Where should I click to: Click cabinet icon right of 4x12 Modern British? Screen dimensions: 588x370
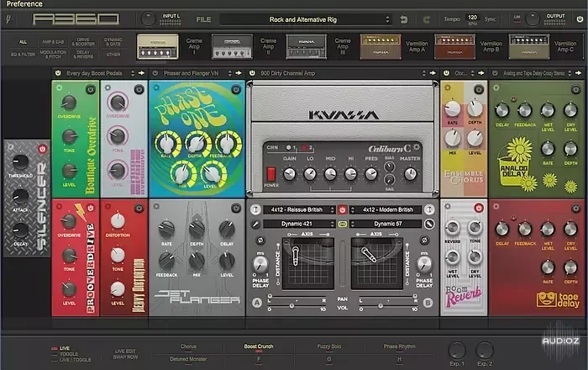(429, 209)
